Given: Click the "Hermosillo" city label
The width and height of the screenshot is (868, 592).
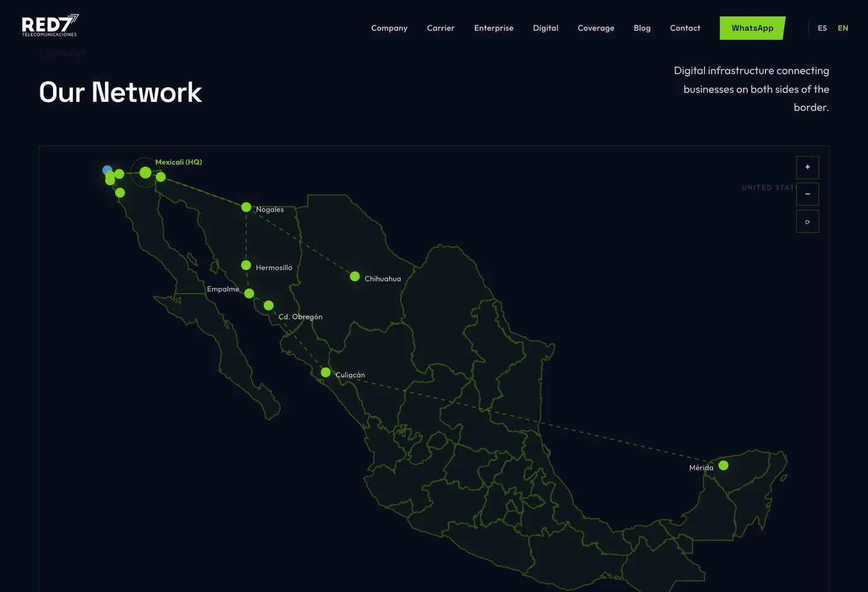Looking at the screenshot, I should 274,268.
